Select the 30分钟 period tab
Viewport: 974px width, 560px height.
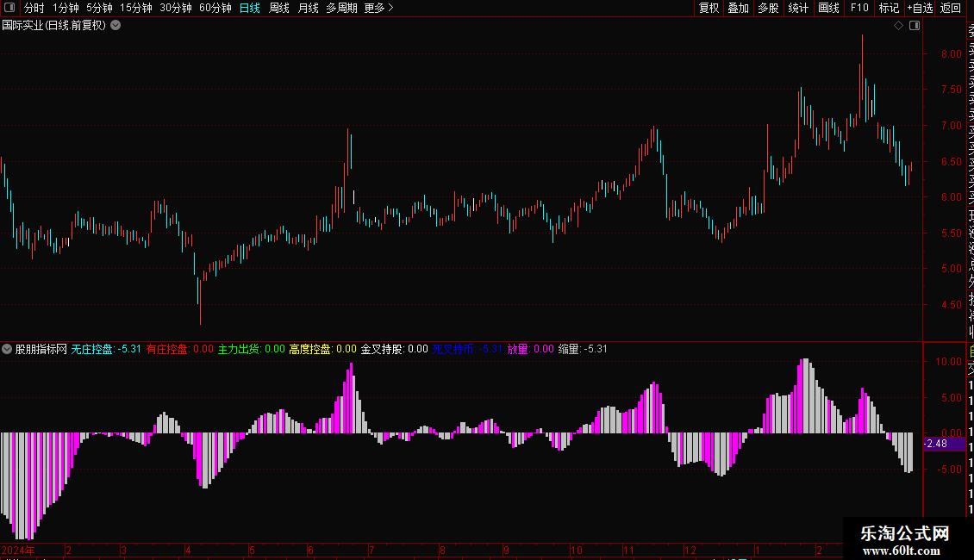[175, 8]
